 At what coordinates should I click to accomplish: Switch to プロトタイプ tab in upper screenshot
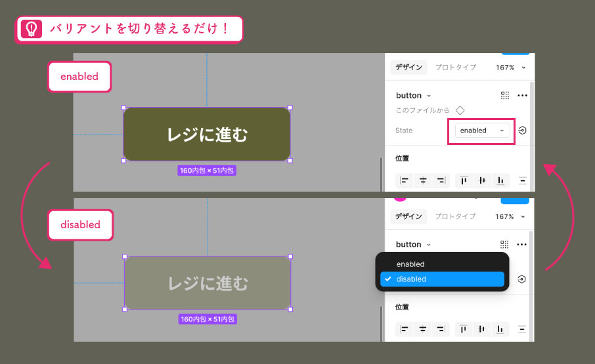[x=456, y=68]
